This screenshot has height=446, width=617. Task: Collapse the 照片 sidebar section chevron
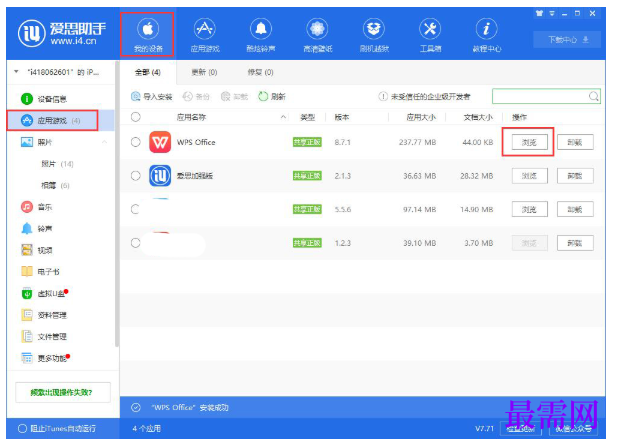point(105,142)
